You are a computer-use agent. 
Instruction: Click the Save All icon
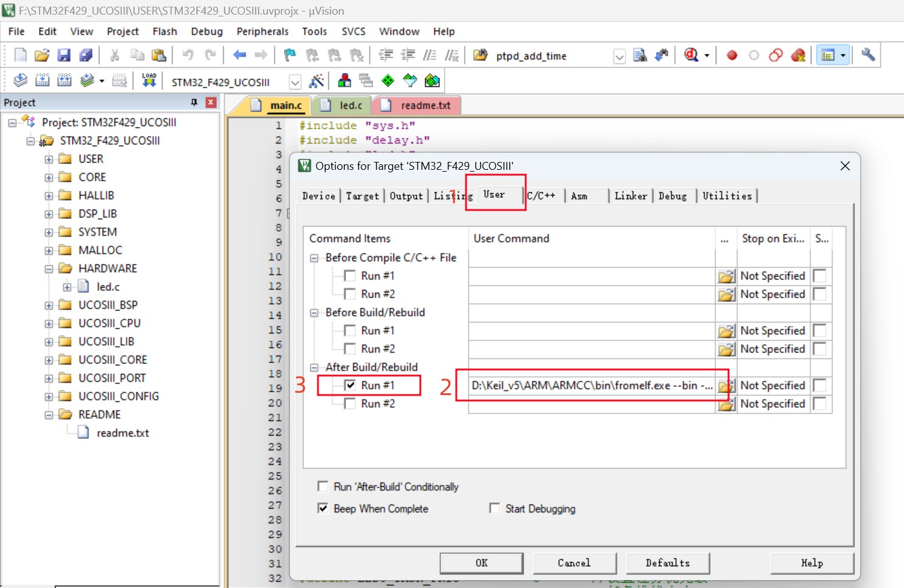[x=86, y=55]
